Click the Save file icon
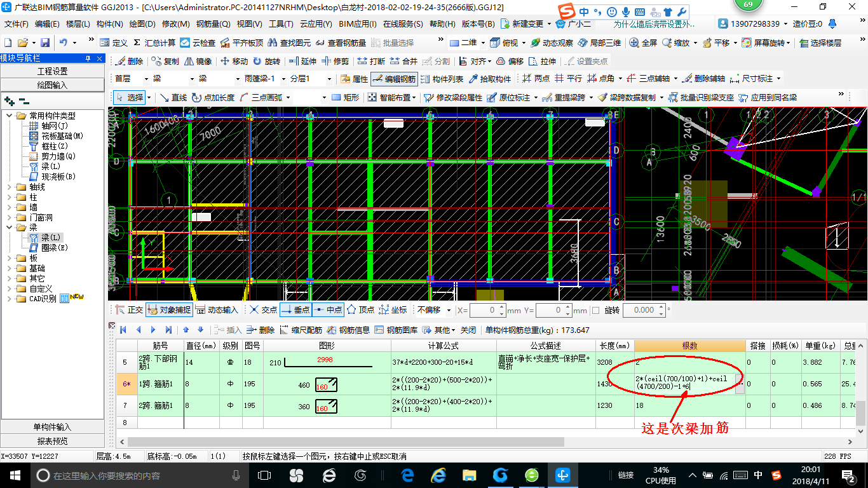 45,43
